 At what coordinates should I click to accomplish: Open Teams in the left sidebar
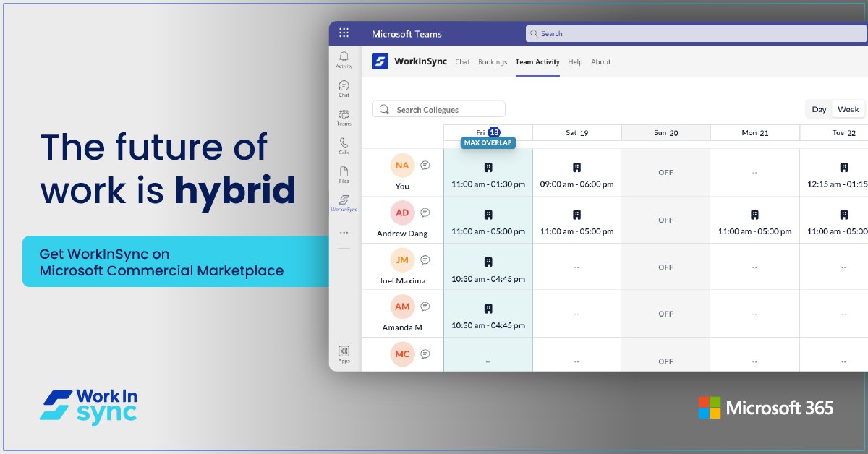click(x=344, y=118)
